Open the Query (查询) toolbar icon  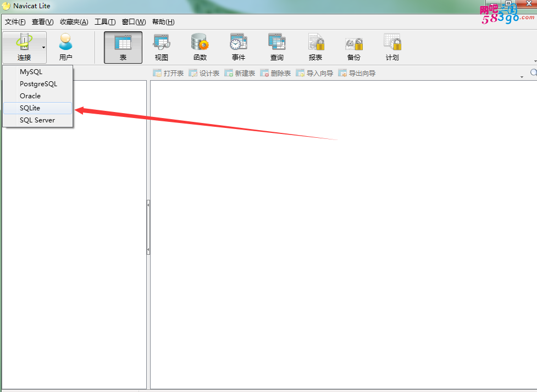pyautogui.click(x=276, y=47)
